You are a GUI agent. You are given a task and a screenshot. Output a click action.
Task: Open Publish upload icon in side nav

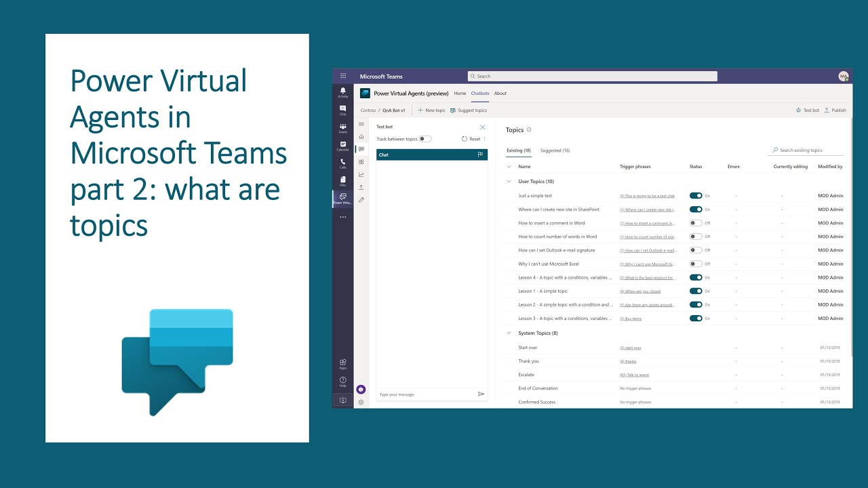[361, 187]
